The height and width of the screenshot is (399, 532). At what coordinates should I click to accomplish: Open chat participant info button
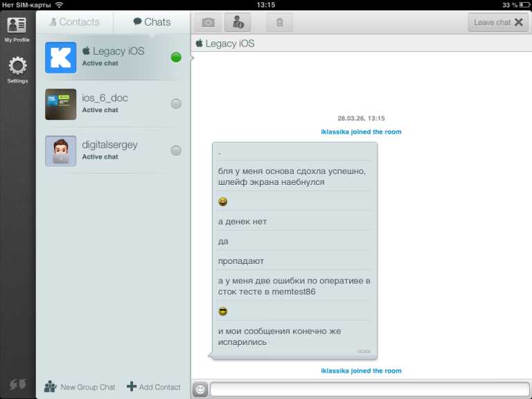point(238,22)
